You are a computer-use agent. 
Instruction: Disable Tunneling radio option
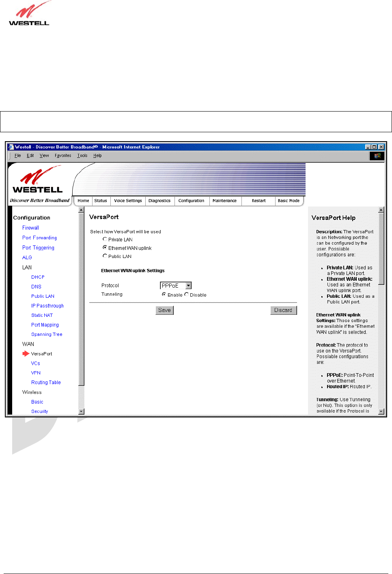(x=186, y=295)
